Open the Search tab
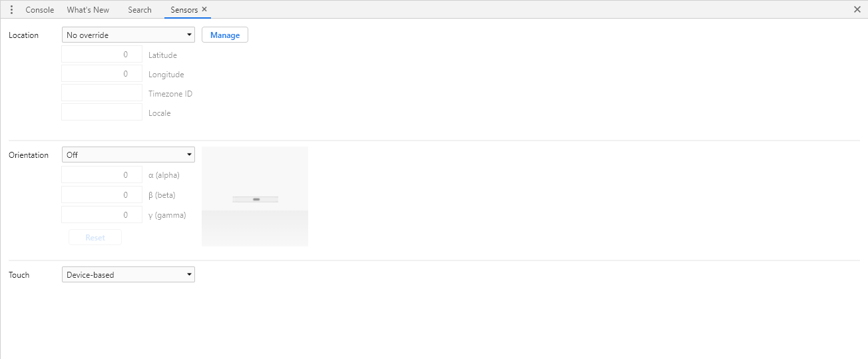Image resolution: width=868 pixels, height=359 pixels. pyautogui.click(x=140, y=10)
